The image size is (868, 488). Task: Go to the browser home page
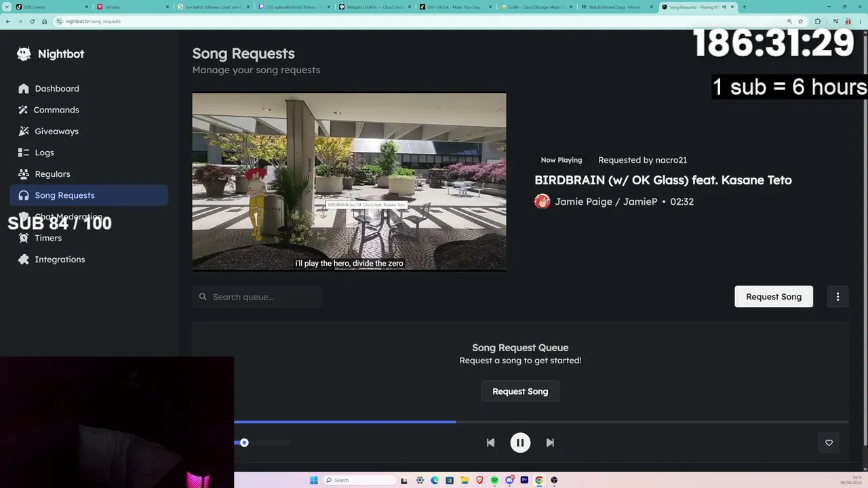45,21
